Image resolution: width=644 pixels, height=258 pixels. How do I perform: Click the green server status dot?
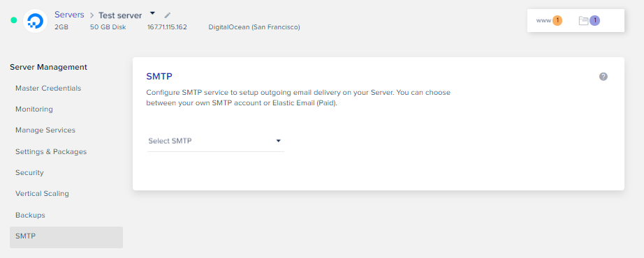[13, 20]
